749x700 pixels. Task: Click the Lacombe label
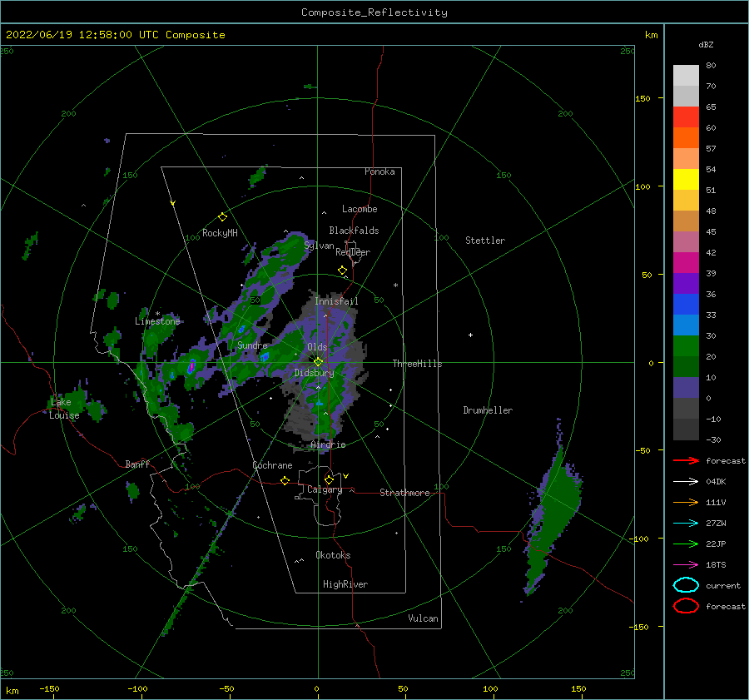[360, 209]
